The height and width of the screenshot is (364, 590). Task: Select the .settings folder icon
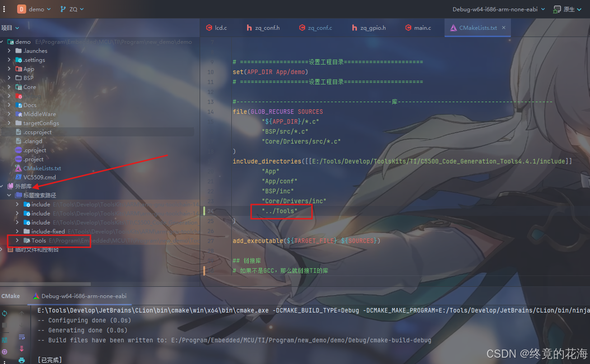point(19,60)
